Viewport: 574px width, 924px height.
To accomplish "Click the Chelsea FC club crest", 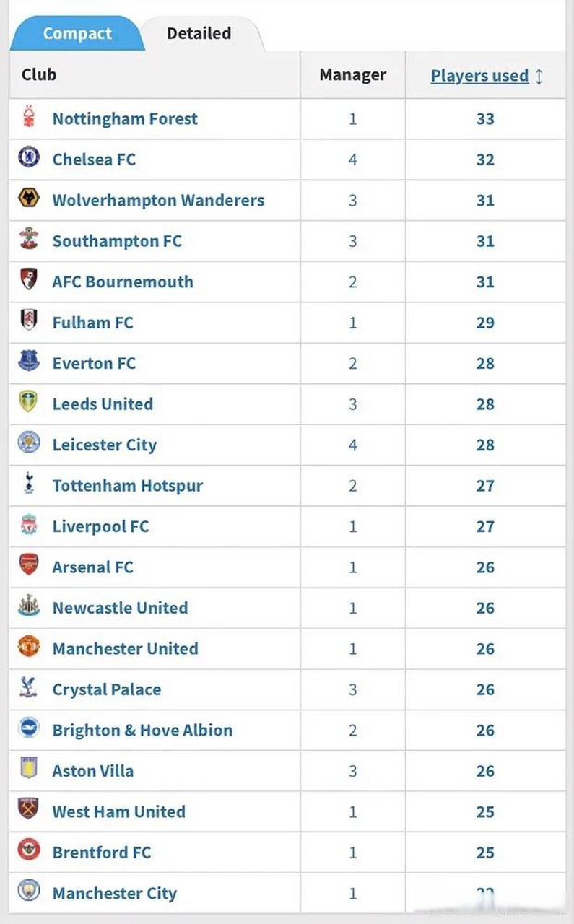I will tap(29, 157).
